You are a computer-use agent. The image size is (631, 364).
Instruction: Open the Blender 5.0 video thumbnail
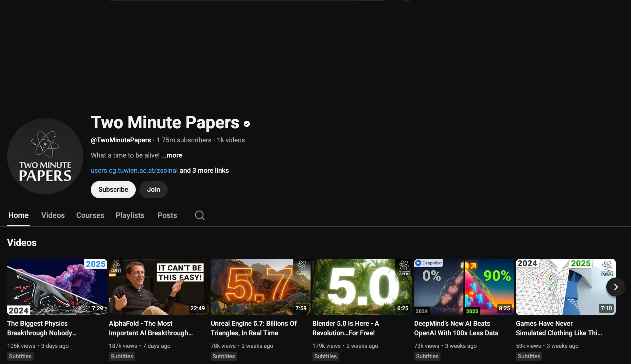[362, 286]
